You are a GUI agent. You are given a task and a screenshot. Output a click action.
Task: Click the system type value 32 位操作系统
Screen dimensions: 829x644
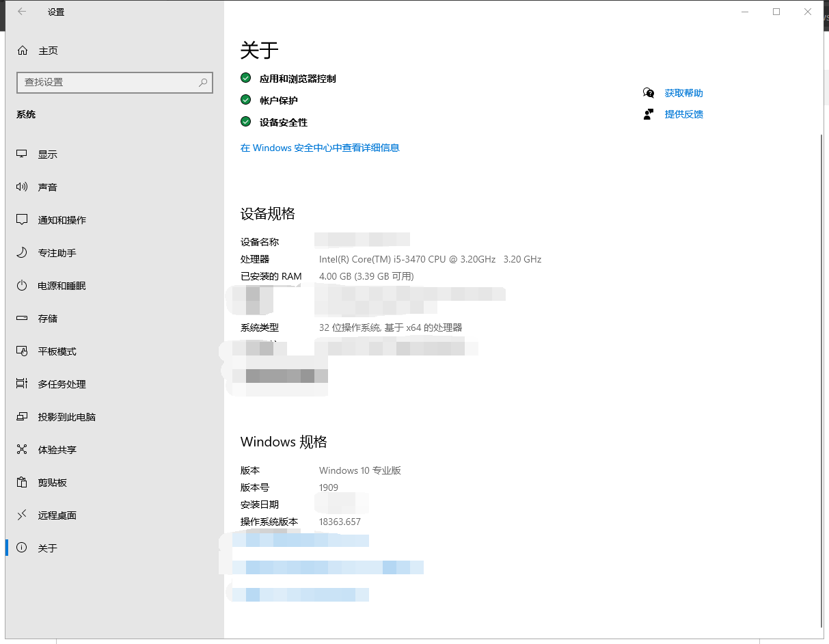(x=391, y=327)
